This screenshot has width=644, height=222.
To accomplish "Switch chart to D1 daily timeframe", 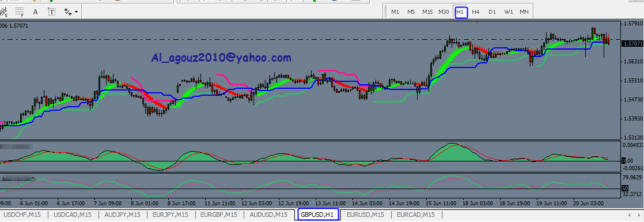I will click(x=492, y=12).
